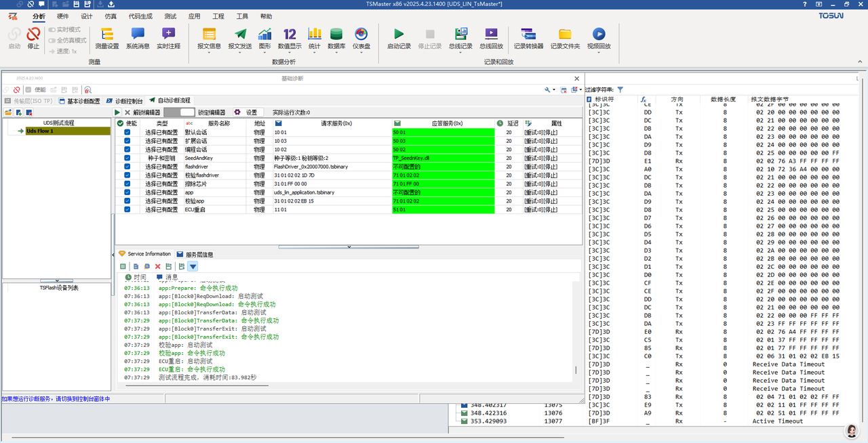This screenshot has width=868, height=443.
Task: Open the 硬件 ribbon tab
Action: point(62,16)
